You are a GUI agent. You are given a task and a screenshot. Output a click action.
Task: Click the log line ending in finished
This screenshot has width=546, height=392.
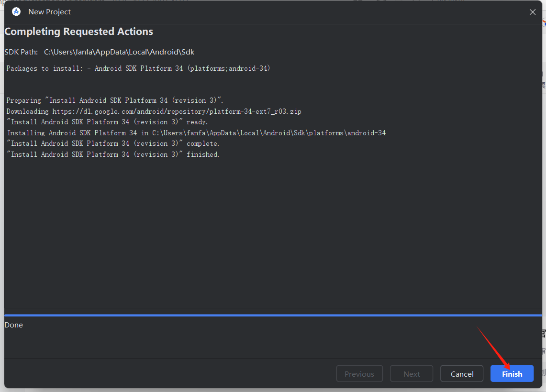(113, 154)
